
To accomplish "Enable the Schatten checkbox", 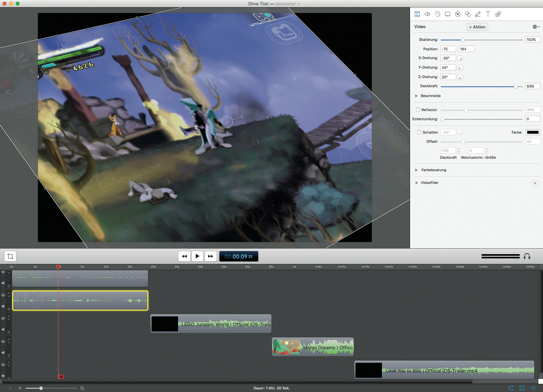I will tap(419, 132).
